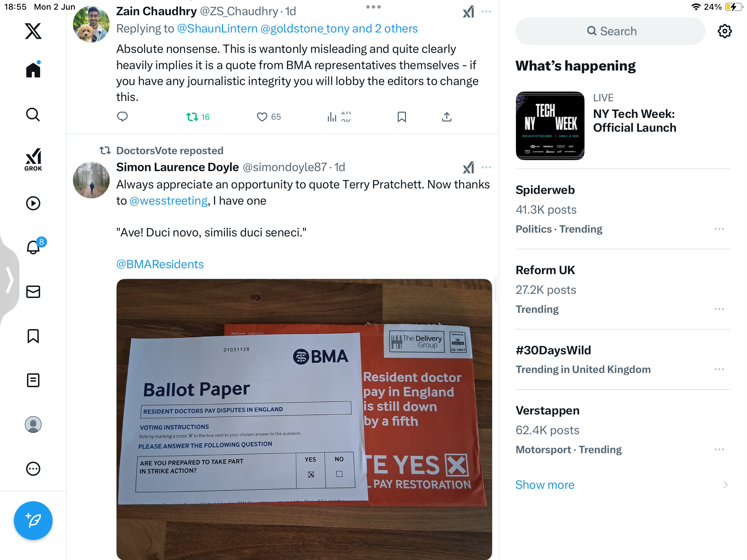The width and height of the screenshot is (747, 560).
Task: Open the Lists icon in sidebar
Action: (33, 380)
